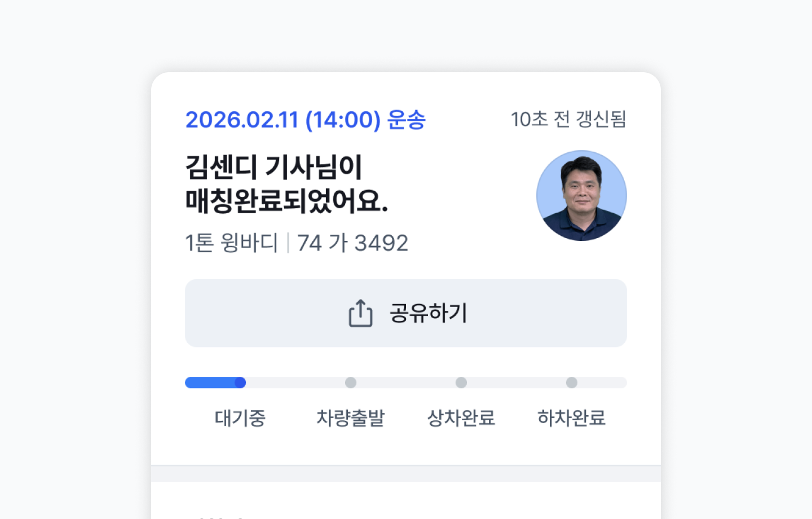Select the 하차완료 step label

point(572,418)
